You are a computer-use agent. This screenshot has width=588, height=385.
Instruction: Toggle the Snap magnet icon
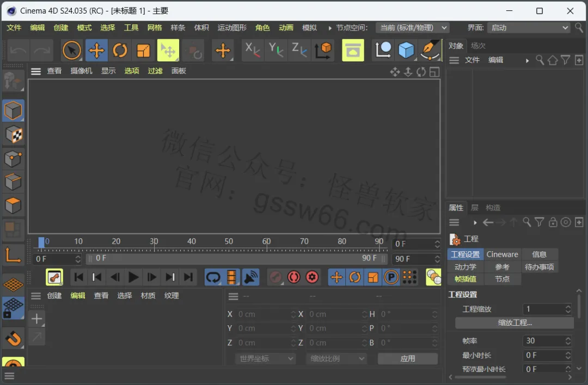tap(13, 338)
